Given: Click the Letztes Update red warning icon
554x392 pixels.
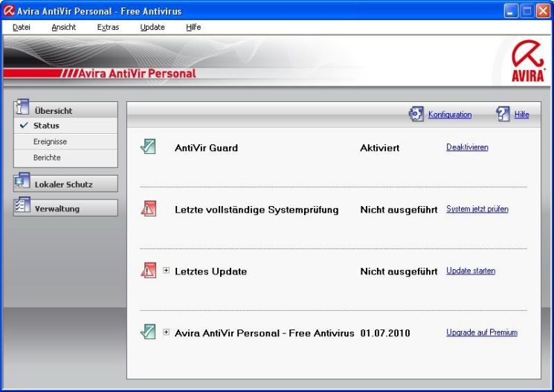Looking at the screenshot, I should coord(149,271).
